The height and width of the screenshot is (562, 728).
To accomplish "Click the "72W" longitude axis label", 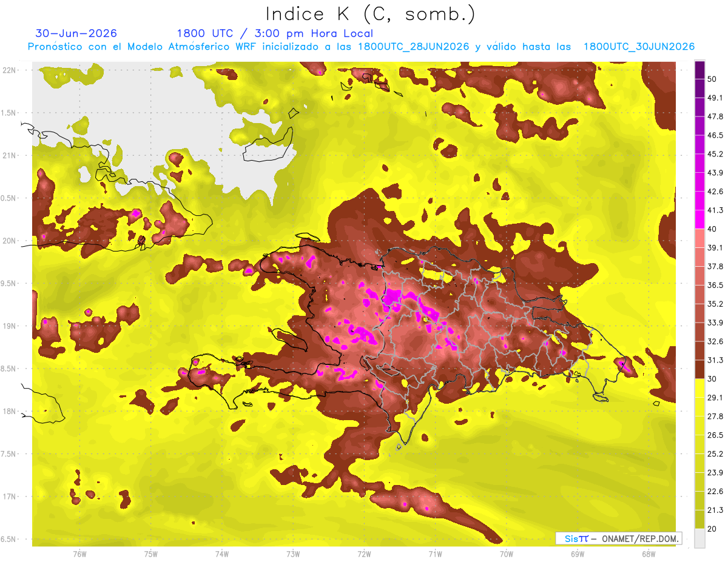I will (x=364, y=554).
